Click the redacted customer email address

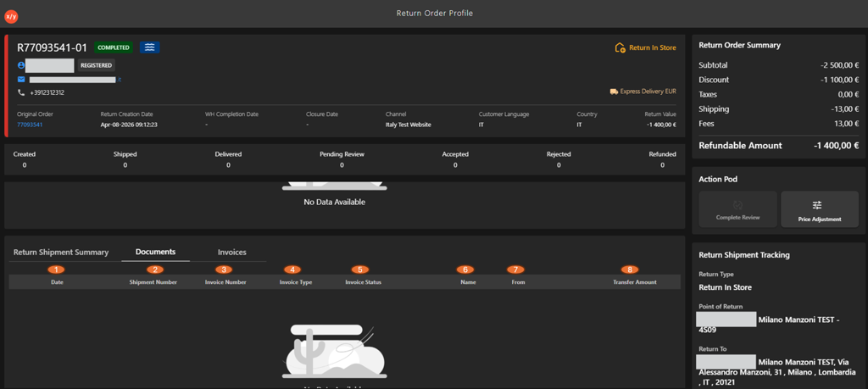coord(75,80)
